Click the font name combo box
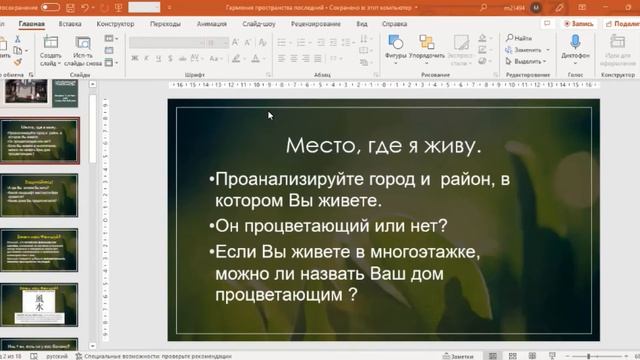 tap(167, 42)
